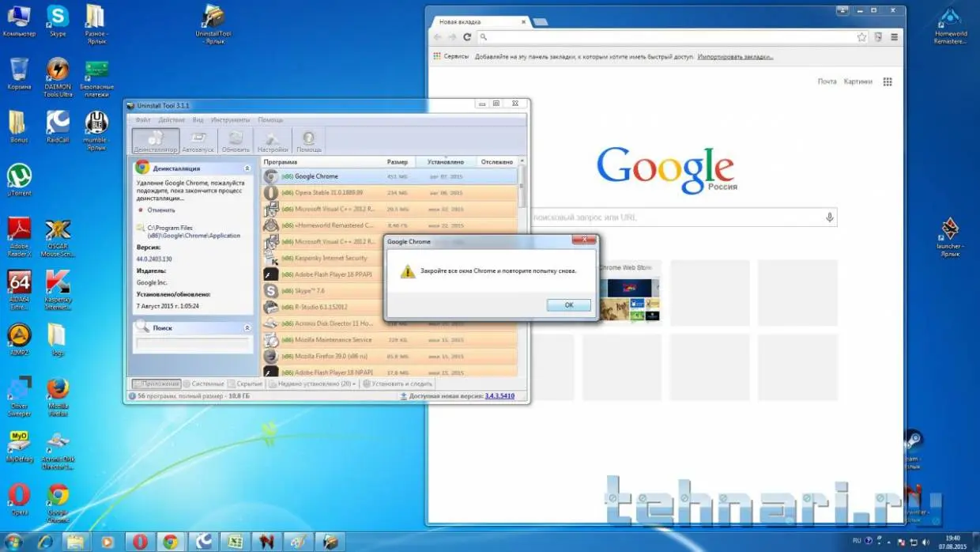Image resolution: width=980 pixels, height=552 pixels.
Task: Switch to the Системные tab
Action: pyautogui.click(x=204, y=384)
